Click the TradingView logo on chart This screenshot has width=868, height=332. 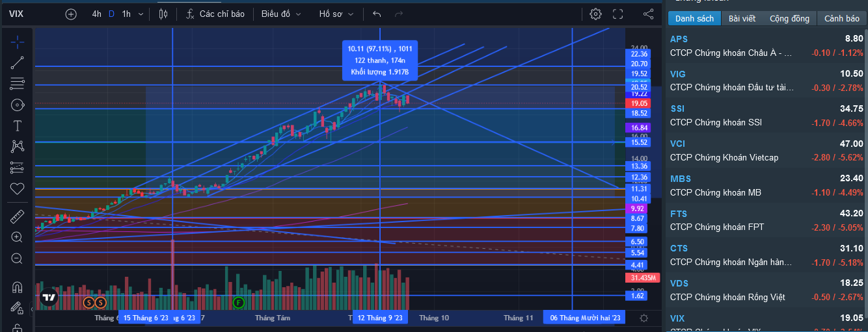click(x=49, y=298)
